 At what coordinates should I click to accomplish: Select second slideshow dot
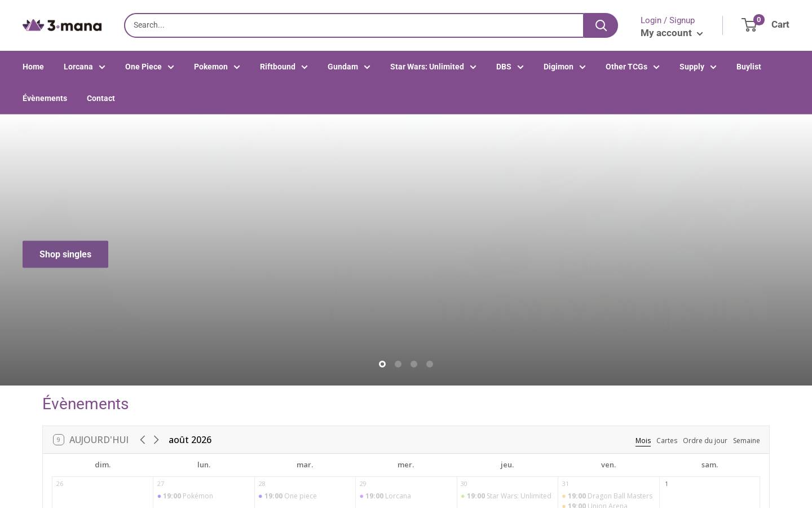(x=398, y=364)
